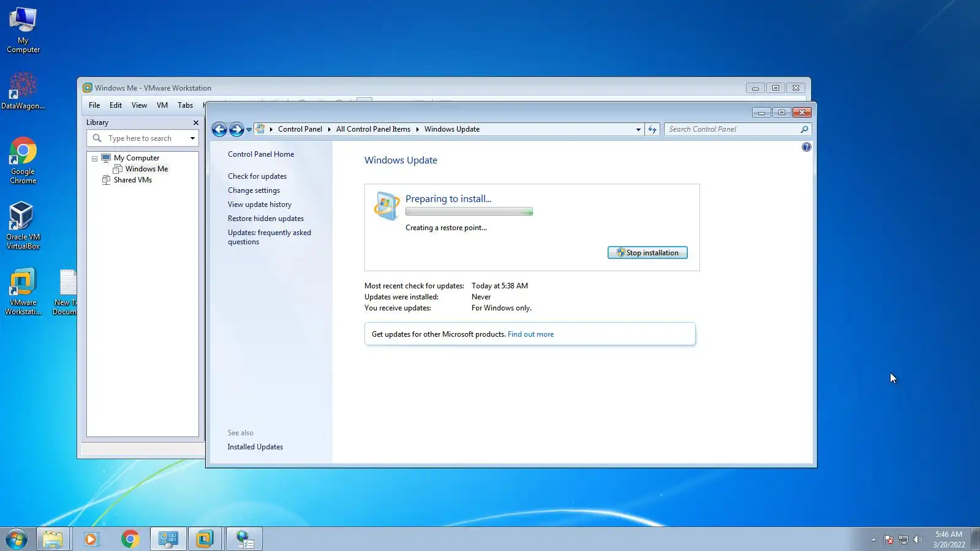Open the VMware Library search dropdown arrow
The height and width of the screenshot is (551, 980).
[x=192, y=138]
